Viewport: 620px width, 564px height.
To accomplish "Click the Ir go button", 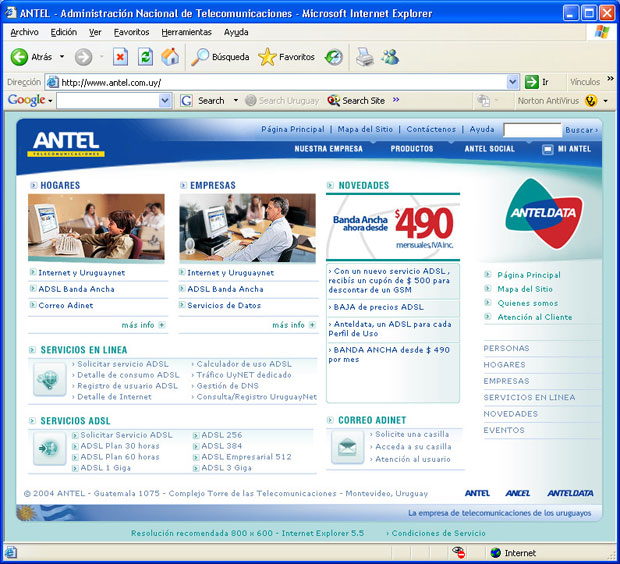I will 539,82.
